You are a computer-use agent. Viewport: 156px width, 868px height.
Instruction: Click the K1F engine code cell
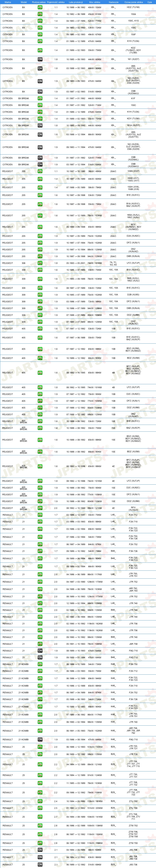pyautogui.click(x=133, y=98)
